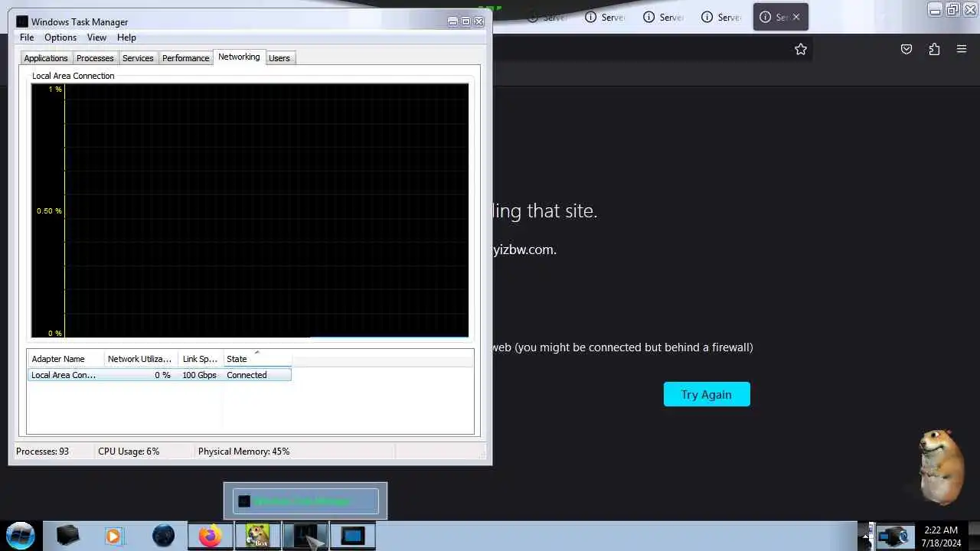
Task: Click the 0 % utilization cell
Action: click(162, 375)
